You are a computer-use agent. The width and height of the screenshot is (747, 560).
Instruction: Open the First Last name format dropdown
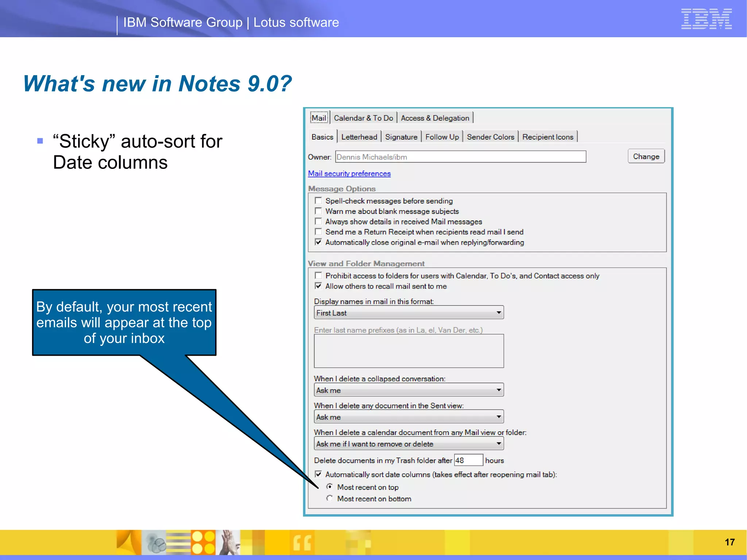coord(409,313)
